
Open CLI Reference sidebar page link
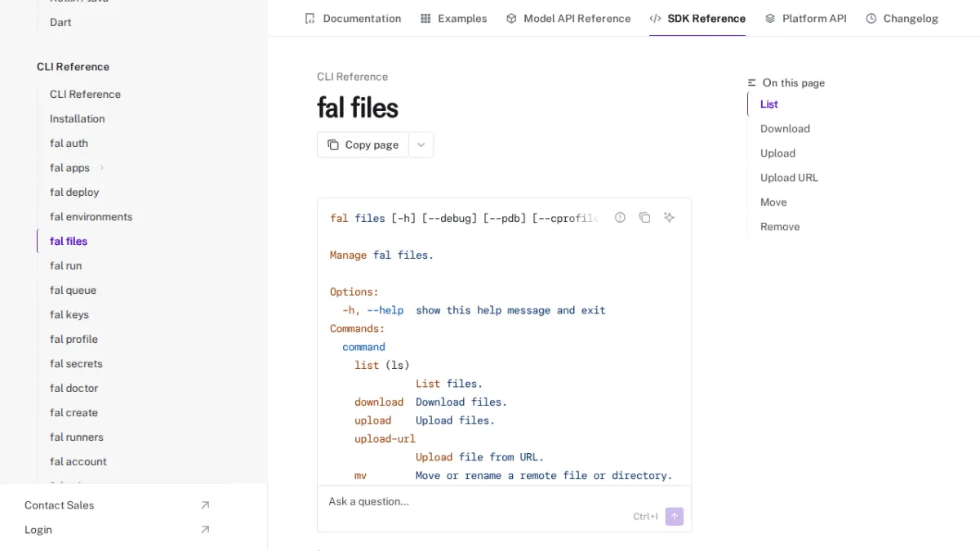tap(85, 94)
